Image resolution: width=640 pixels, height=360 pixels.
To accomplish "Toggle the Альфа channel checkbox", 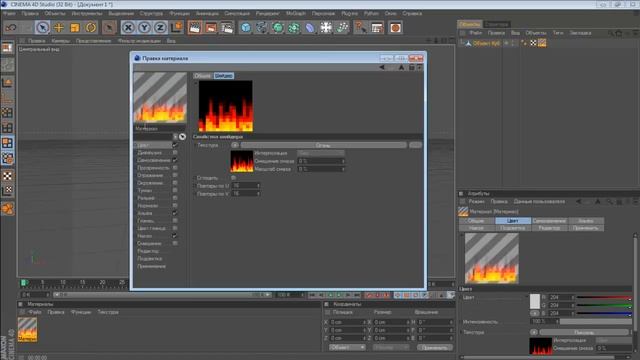I will (175, 213).
